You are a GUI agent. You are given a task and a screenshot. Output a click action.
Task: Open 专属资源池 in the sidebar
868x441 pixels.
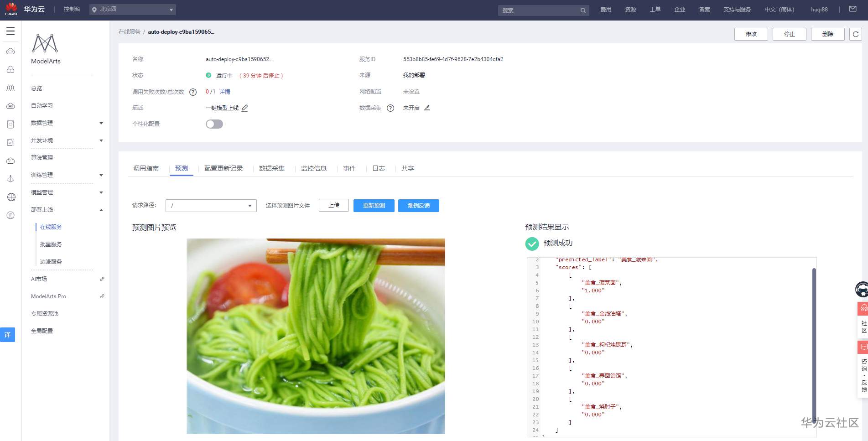(45, 314)
